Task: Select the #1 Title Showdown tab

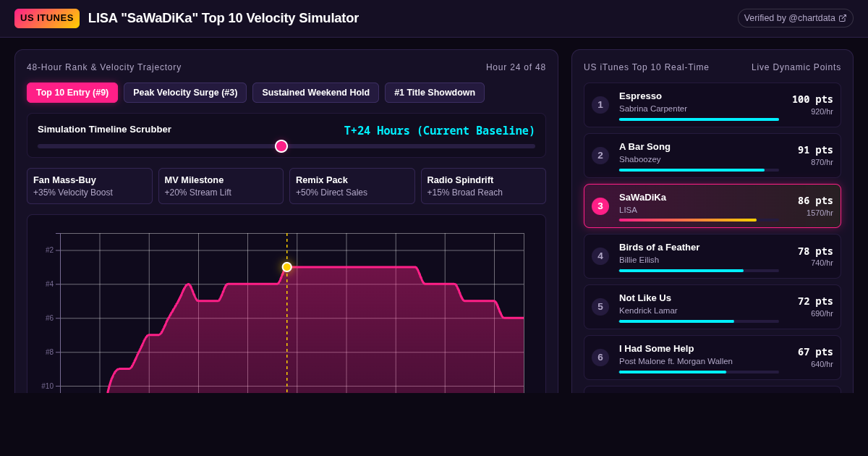Action: 435,93
